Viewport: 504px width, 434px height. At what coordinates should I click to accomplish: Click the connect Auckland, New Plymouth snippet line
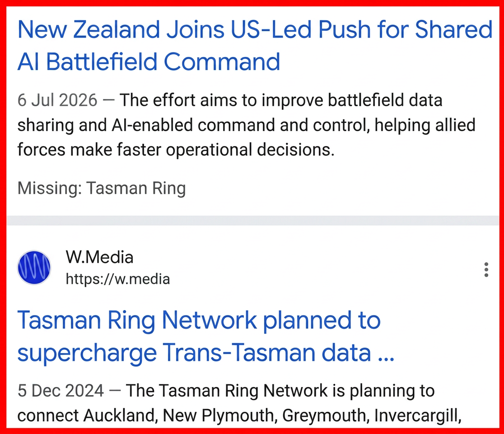pos(239,415)
